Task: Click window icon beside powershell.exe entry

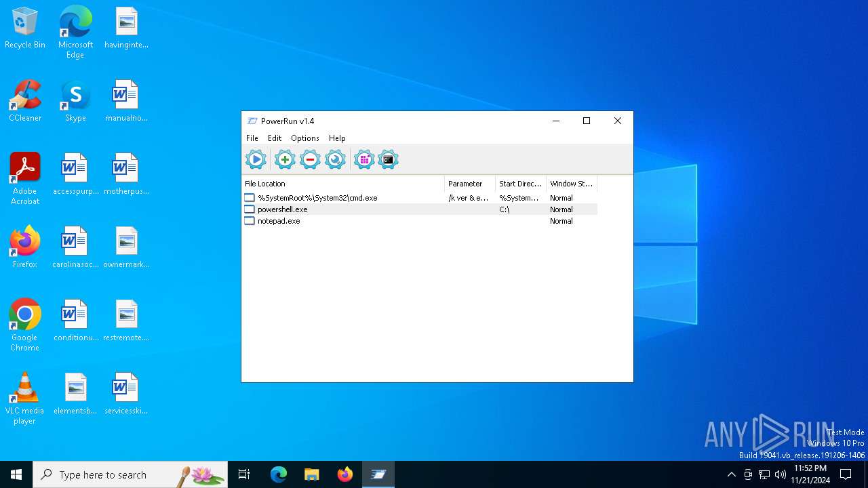Action: 250,209
